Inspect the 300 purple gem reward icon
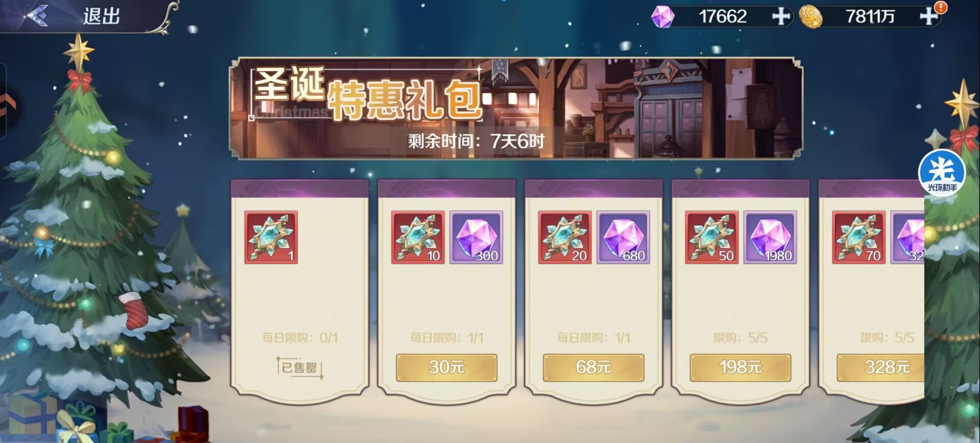The width and height of the screenshot is (980, 443). 476,237
